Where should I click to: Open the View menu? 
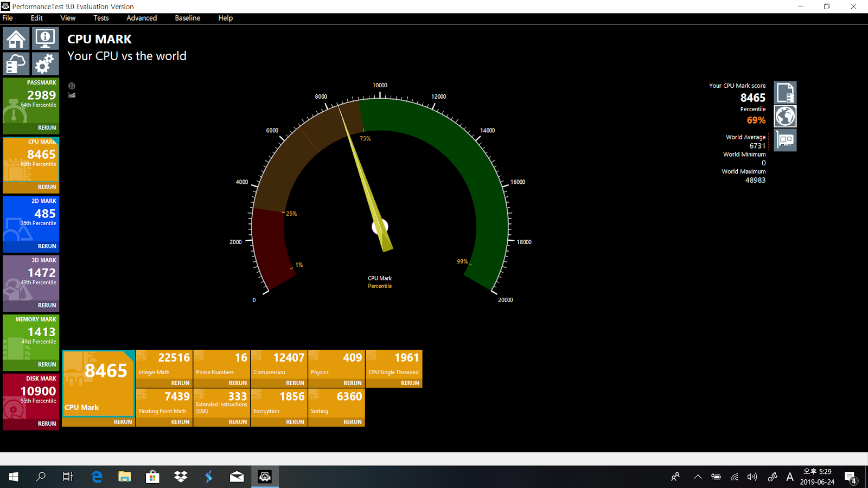tap(68, 18)
